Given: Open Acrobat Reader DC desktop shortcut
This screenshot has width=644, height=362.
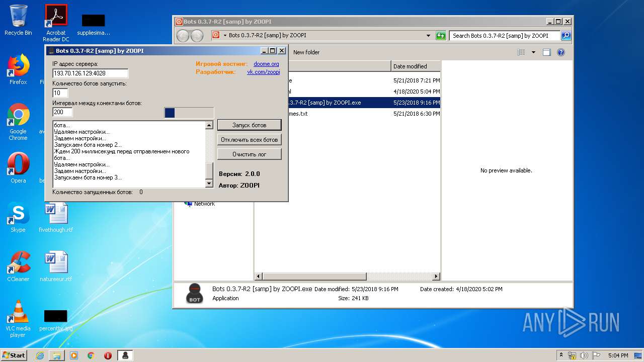Looking at the screenshot, I should pyautogui.click(x=56, y=23).
